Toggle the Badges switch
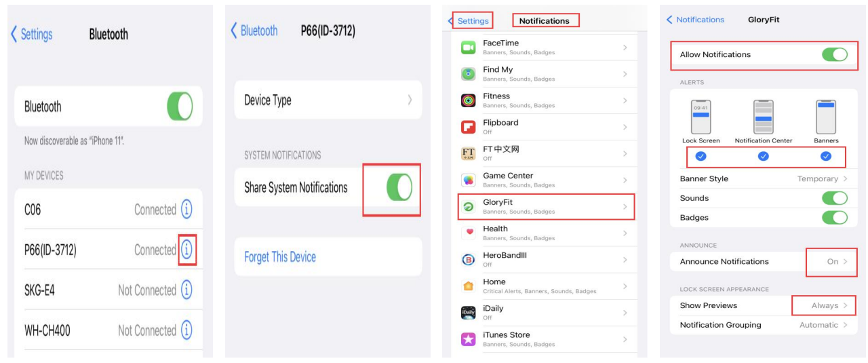 (x=835, y=218)
